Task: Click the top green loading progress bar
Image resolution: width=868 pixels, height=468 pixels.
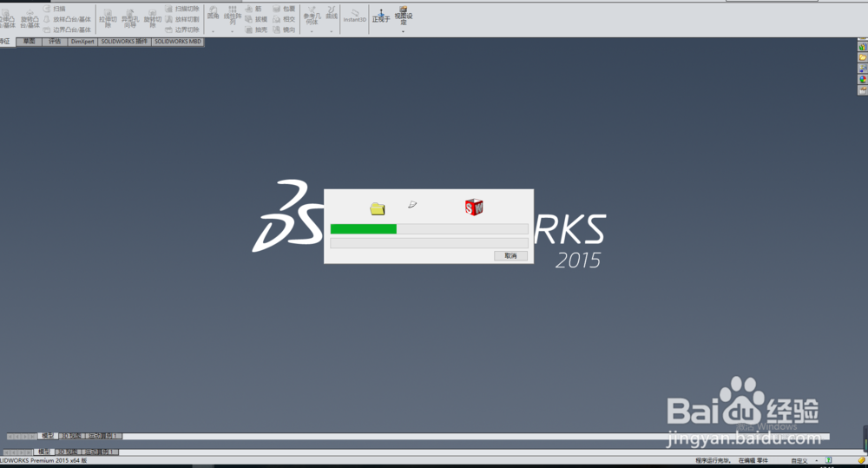Action: click(x=429, y=228)
